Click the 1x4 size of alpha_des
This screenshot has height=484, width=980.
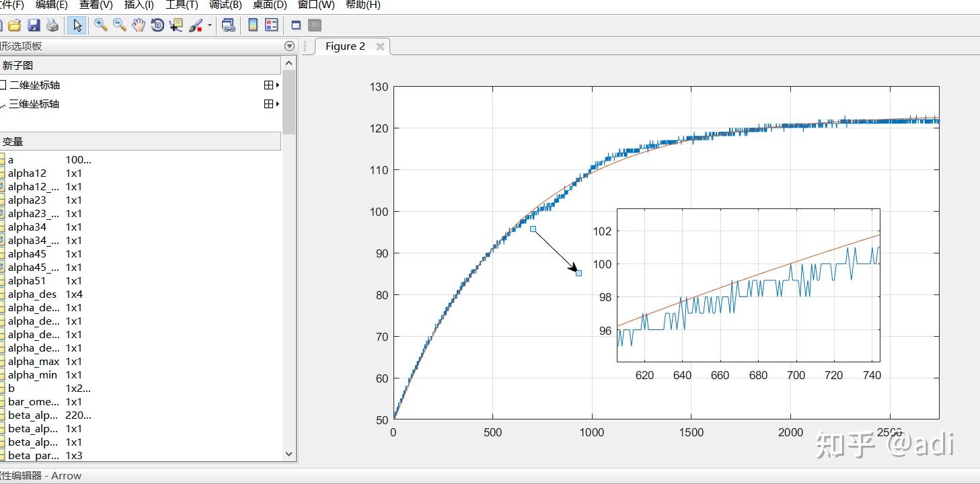pos(74,294)
